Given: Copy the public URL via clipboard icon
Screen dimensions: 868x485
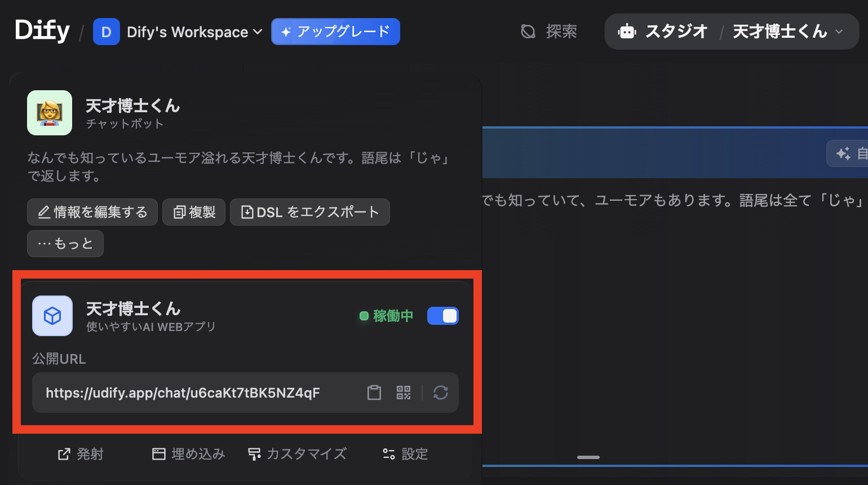Looking at the screenshot, I should tap(374, 393).
